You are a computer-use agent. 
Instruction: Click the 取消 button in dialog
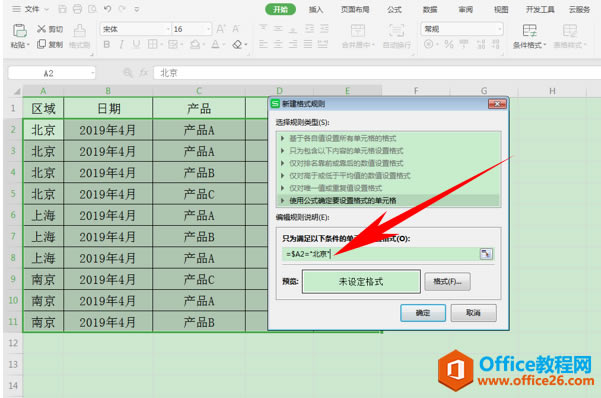[473, 313]
